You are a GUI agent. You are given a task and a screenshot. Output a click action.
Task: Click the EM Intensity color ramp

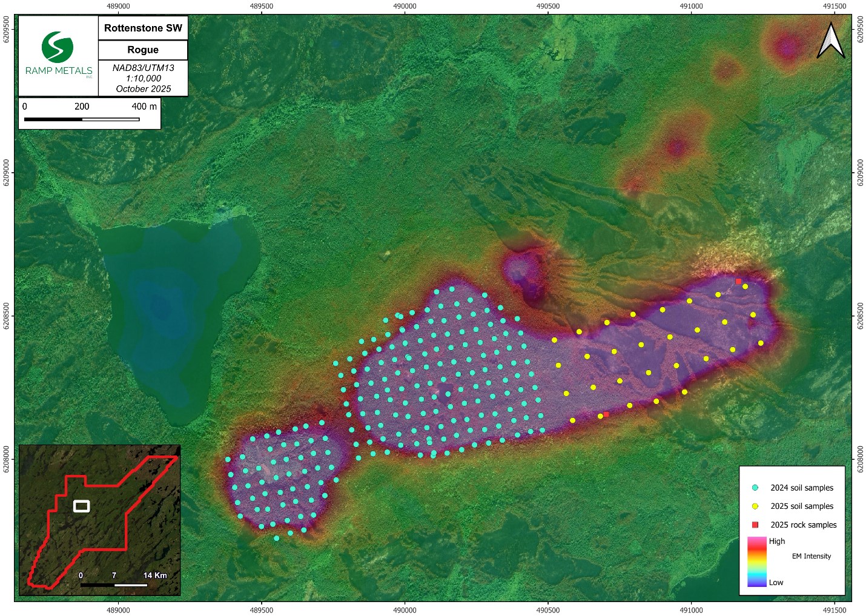(x=757, y=561)
